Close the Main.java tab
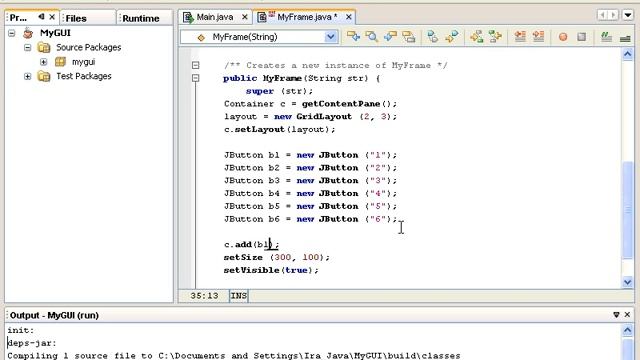 pos(244,17)
